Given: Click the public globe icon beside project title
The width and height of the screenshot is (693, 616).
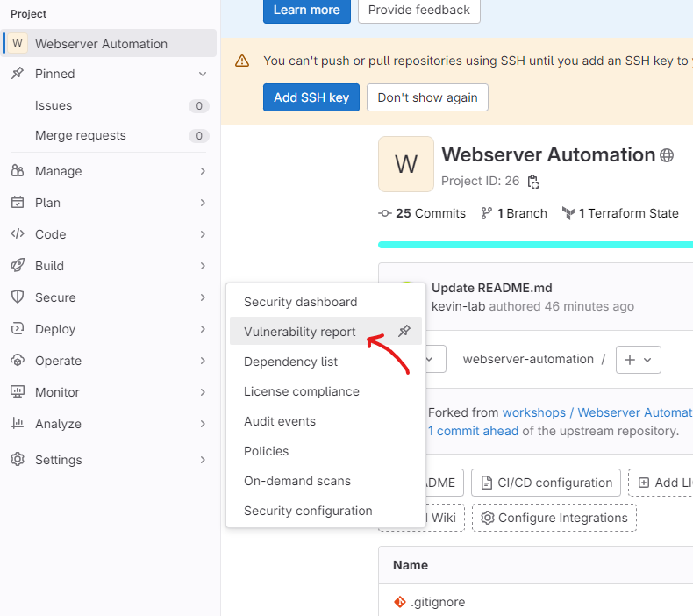Looking at the screenshot, I should point(667,155).
